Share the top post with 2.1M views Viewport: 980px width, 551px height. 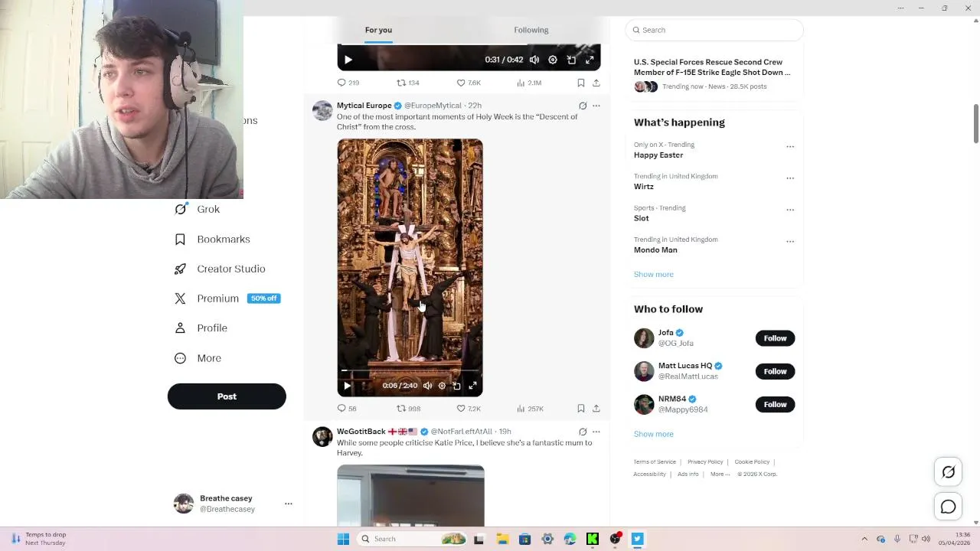click(596, 83)
